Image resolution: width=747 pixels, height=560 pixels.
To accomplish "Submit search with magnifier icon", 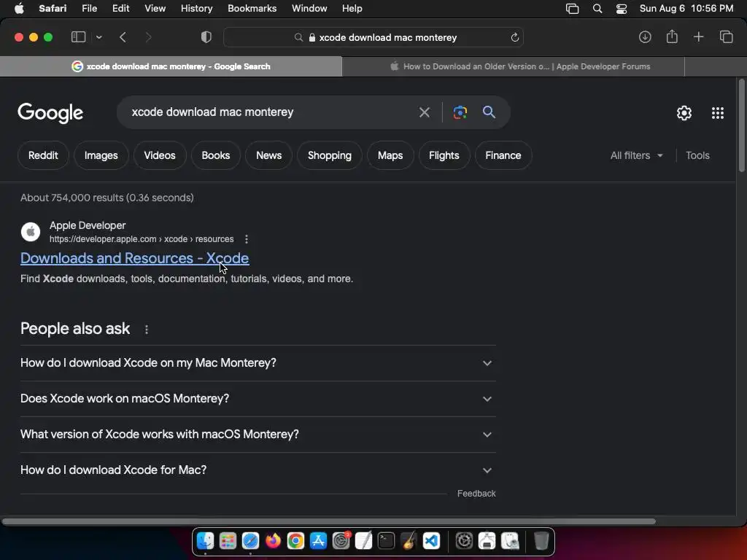I will 489,112.
